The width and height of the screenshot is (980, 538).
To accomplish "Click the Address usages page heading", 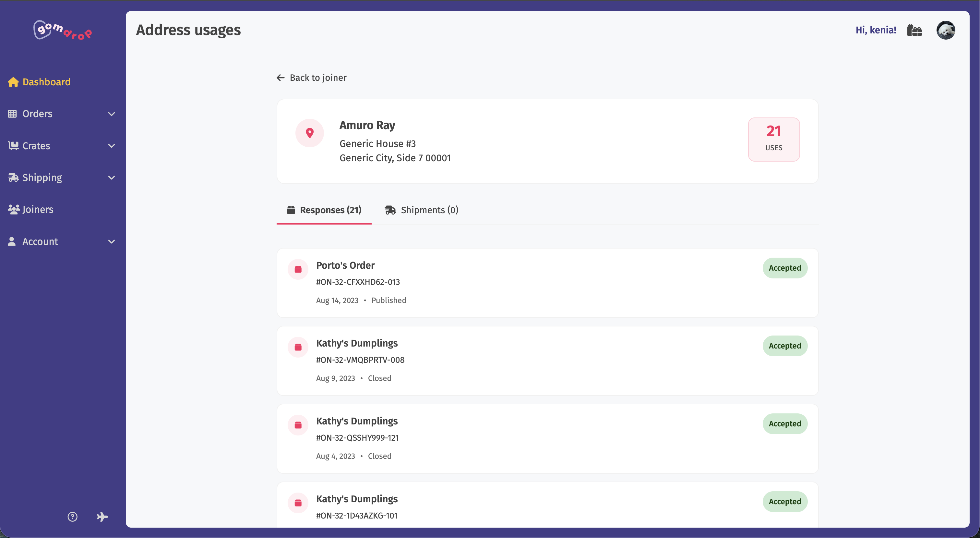I will pyautogui.click(x=188, y=30).
